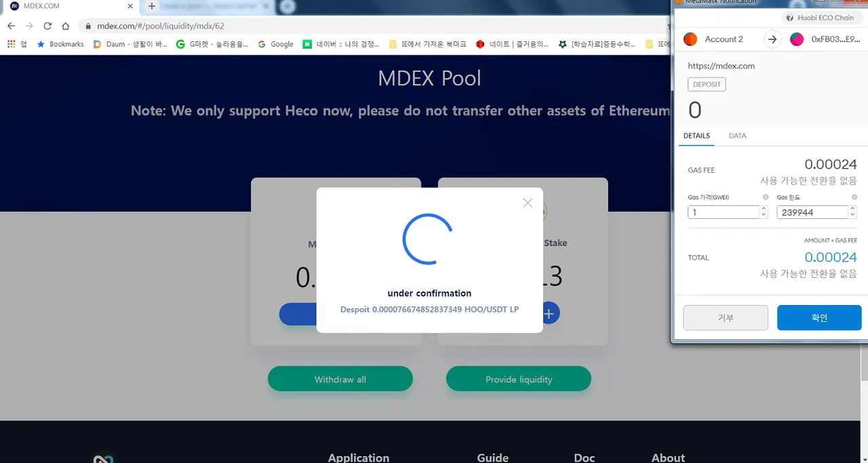Reload the mdex.com page
This screenshot has height=463, width=868.
47,26
